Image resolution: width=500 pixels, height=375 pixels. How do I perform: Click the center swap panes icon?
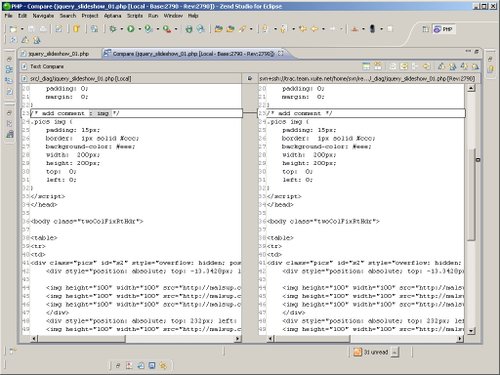[x=250, y=78]
